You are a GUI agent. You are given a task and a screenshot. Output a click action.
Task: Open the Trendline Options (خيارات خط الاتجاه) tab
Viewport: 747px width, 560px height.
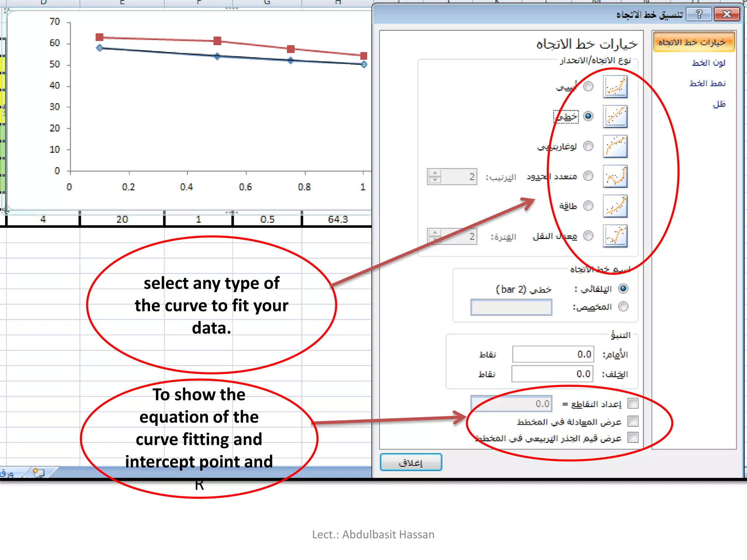click(x=694, y=43)
